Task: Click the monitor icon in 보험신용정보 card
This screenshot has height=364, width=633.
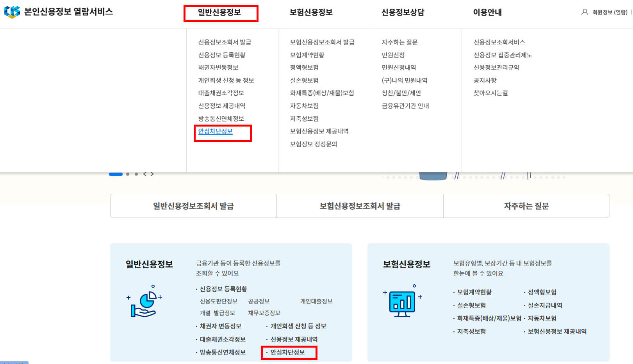Action: (x=402, y=302)
